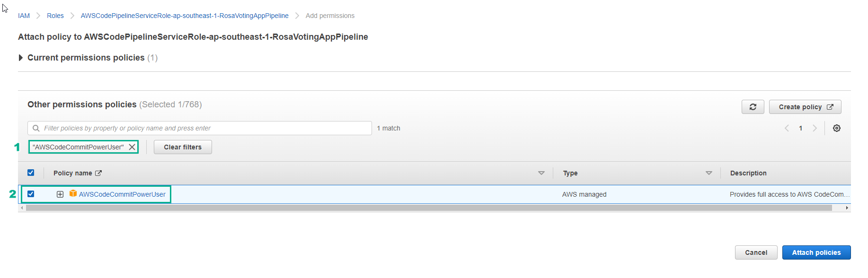Click the filter policies search field
Image resolution: width=868 pixels, height=278 pixels.
[x=204, y=128]
